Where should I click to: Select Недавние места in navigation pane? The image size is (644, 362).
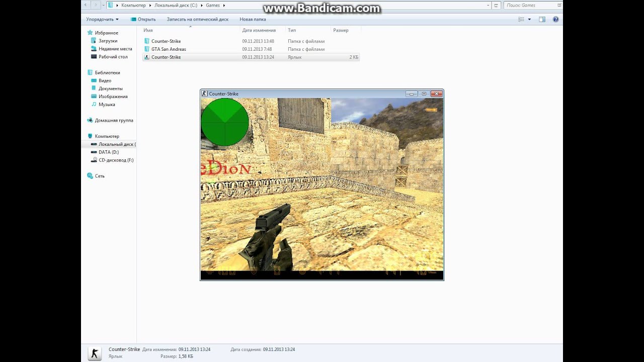coord(115,49)
